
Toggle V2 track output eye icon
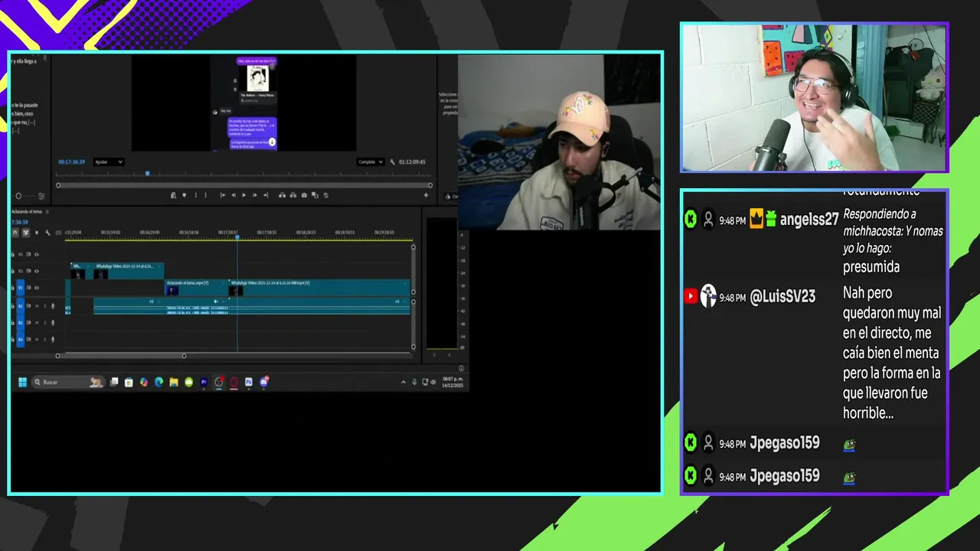point(37,271)
